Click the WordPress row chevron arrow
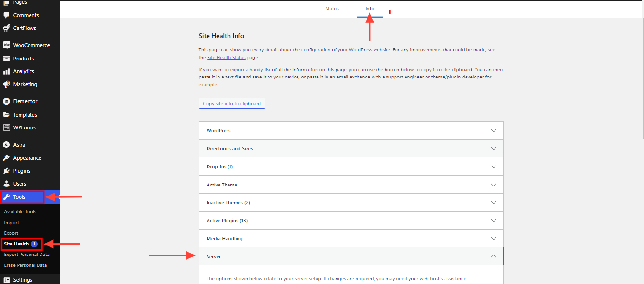This screenshot has width=644, height=284. pos(494,131)
